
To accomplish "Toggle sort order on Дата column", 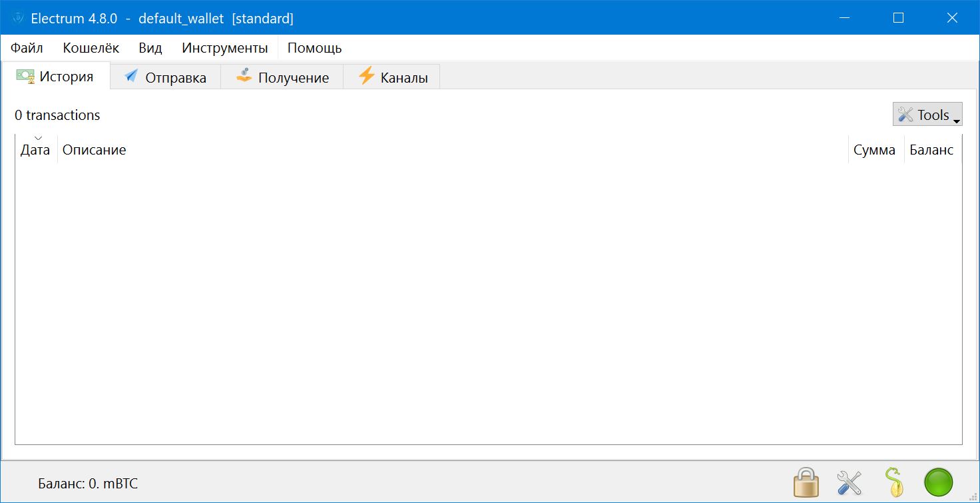I will click(x=35, y=150).
